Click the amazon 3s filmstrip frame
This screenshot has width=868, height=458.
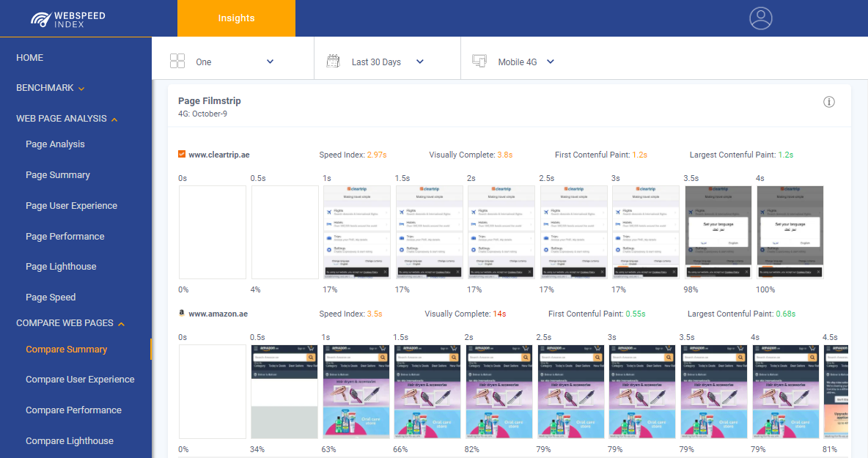(x=642, y=391)
